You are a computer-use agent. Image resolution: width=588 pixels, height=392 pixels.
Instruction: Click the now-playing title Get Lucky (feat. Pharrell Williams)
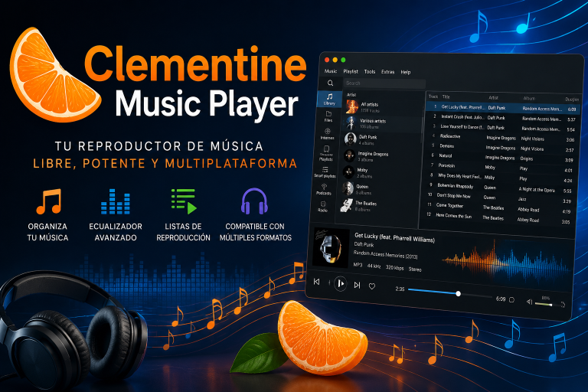click(x=394, y=237)
